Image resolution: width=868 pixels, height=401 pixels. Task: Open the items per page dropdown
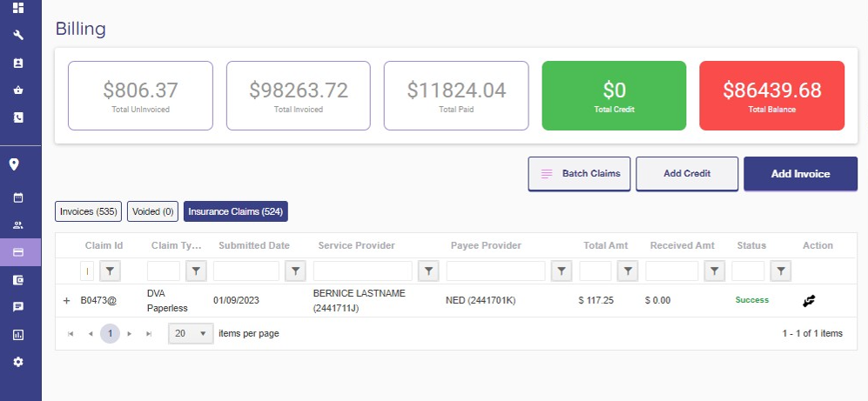tap(191, 333)
